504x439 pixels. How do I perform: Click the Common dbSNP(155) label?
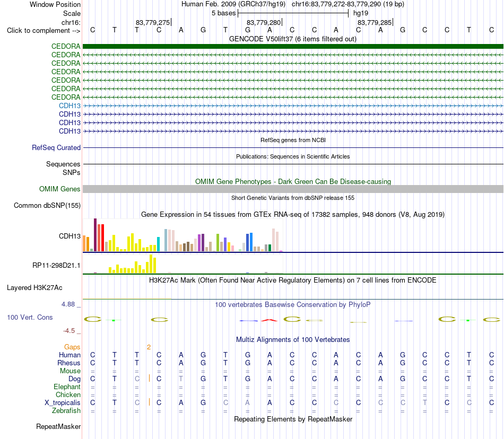click(47, 206)
